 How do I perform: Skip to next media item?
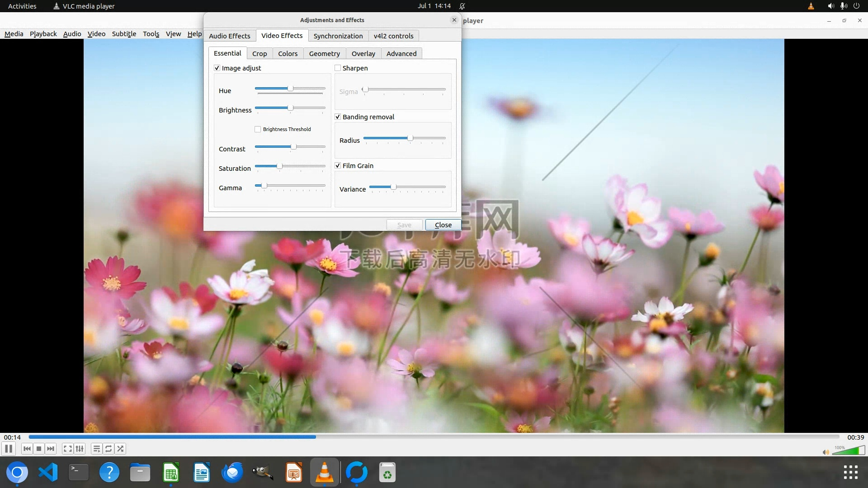[x=51, y=449]
